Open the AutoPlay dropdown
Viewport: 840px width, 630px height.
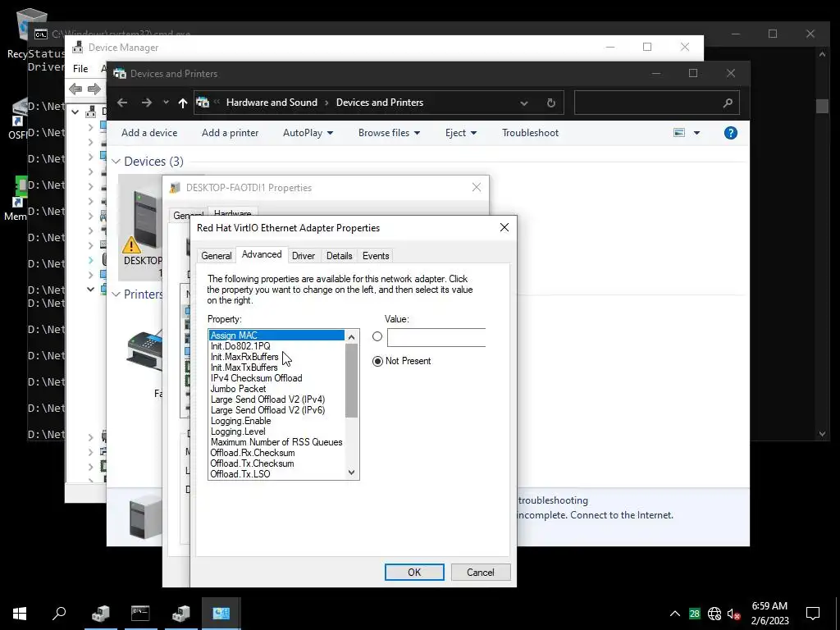308,133
